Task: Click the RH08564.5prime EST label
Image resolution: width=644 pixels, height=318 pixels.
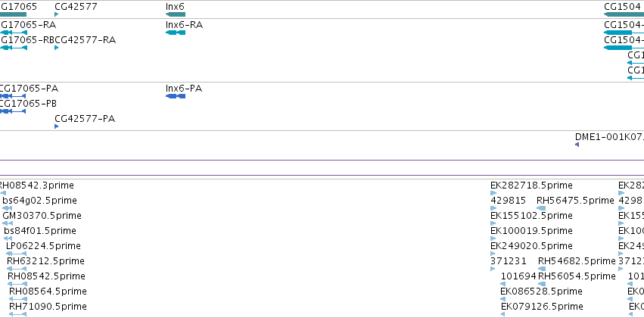Action: click(x=48, y=291)
